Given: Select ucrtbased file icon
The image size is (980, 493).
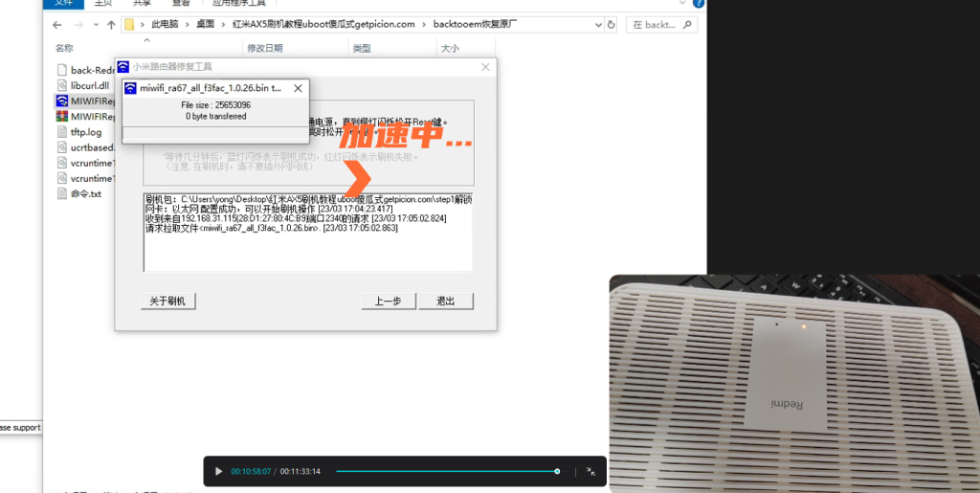Looking at the screenshot, I should click(x=61, y=147).
